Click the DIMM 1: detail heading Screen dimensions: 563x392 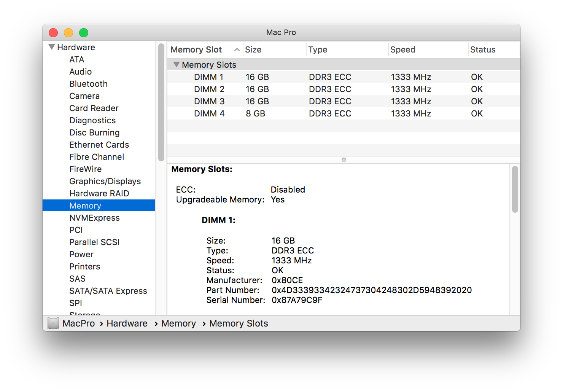click(219, 220)
